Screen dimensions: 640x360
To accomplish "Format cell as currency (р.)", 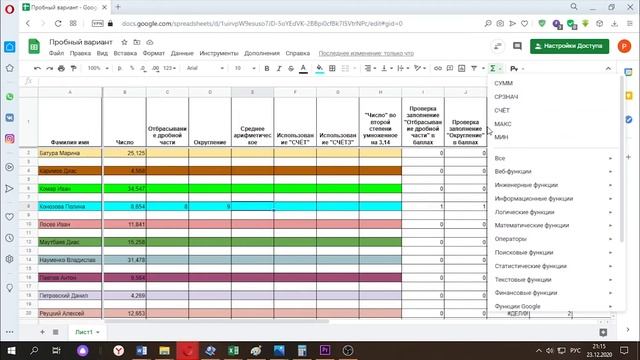I will (120, 68).
